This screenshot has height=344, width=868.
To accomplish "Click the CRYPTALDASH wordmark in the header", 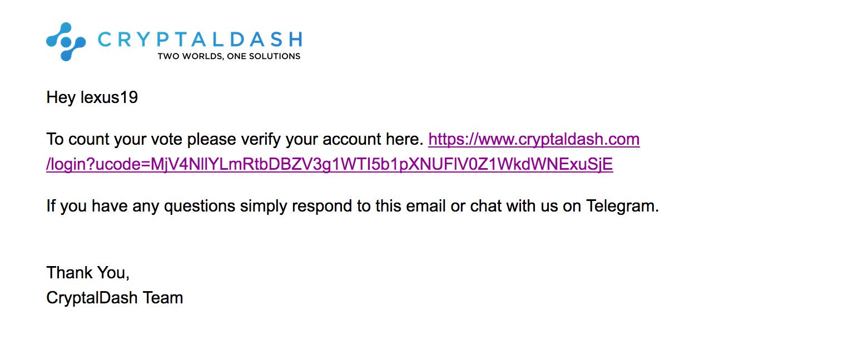I will [200, 40].
